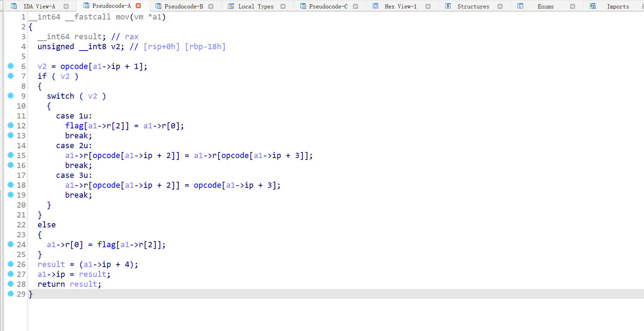Click the switch keyword on line 9
The image size is (644, 331).
tap(60, 96)
